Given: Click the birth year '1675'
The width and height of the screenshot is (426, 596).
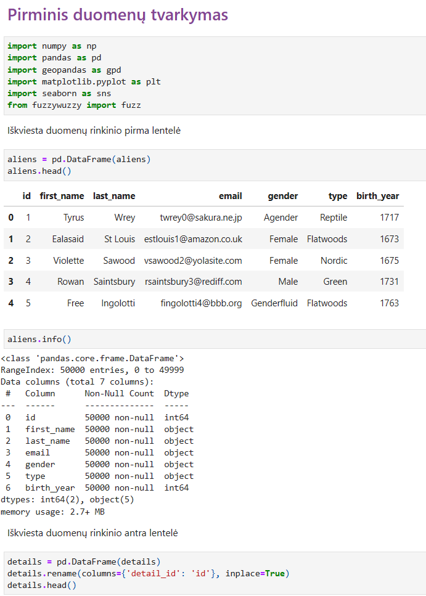Looking at the screenshot, I should [390, 261].
